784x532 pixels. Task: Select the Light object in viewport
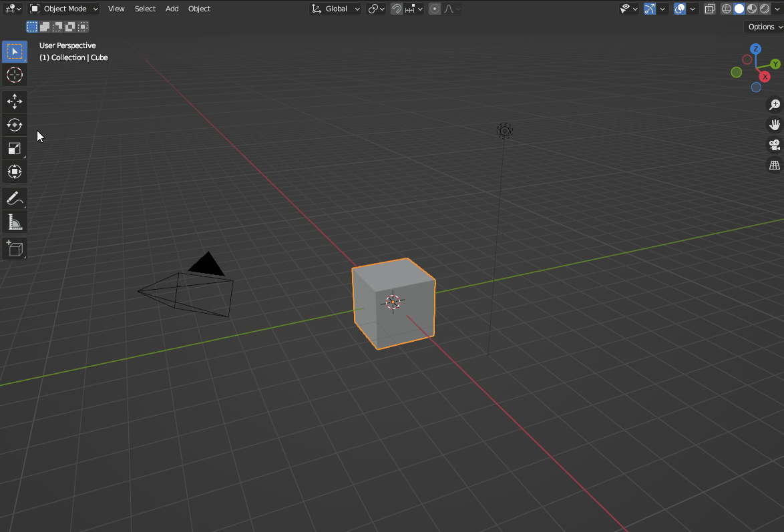(504, 131)
